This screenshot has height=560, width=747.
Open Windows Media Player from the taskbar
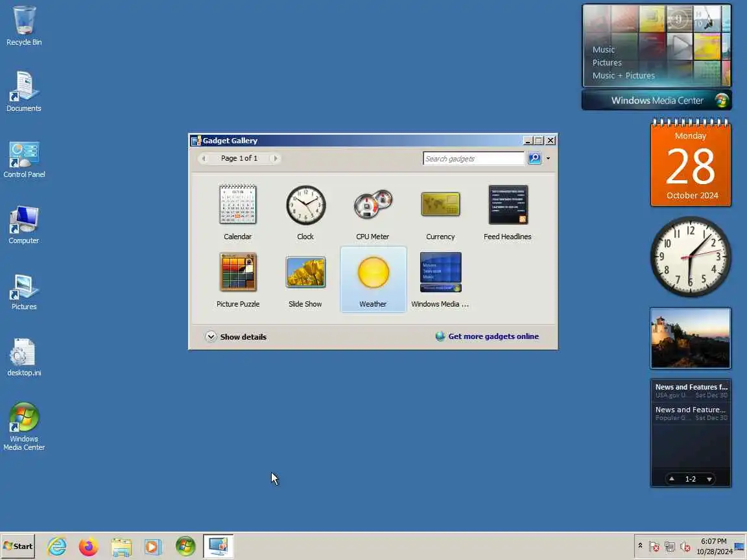(153, 546)
